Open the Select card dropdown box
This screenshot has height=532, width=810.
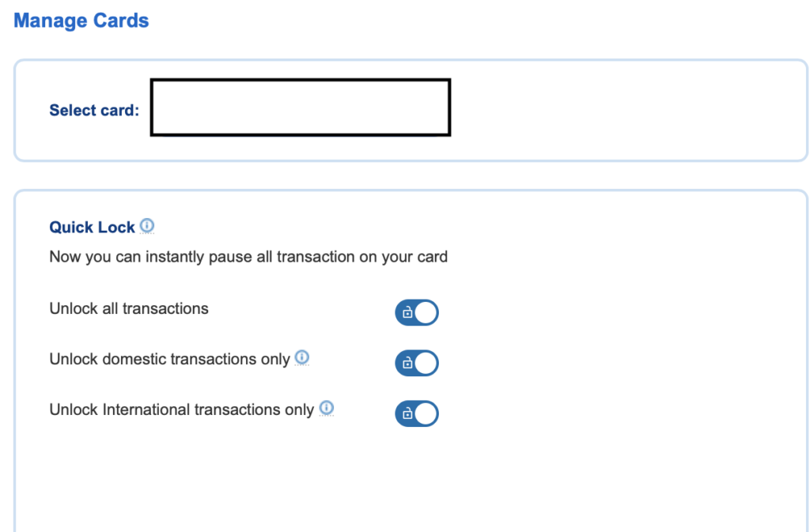click(x=301, y=108)
